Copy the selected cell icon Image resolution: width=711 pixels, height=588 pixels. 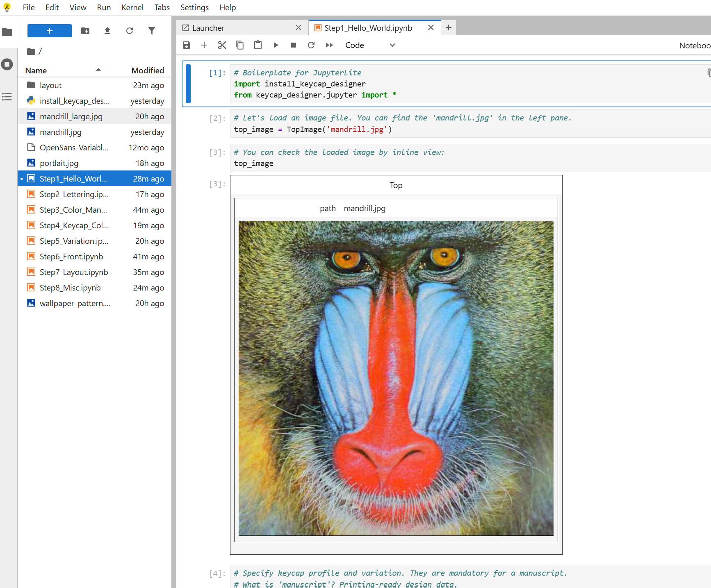pos(240,45)
